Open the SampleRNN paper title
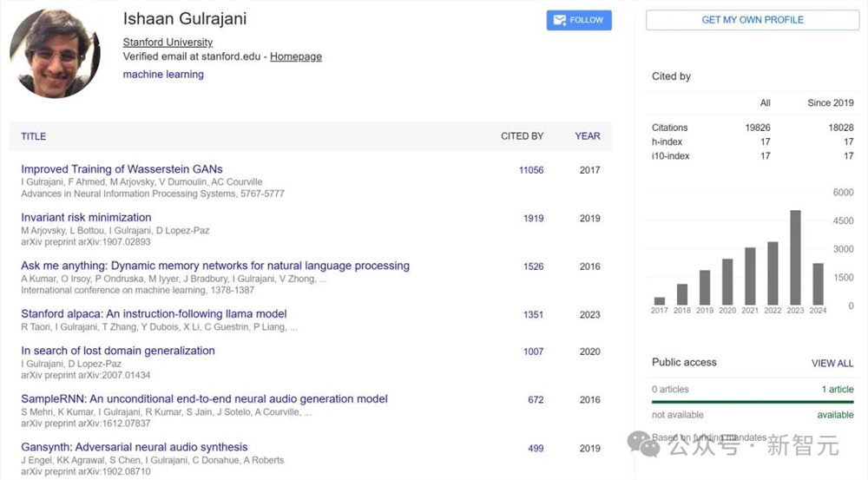 point(204,399)
